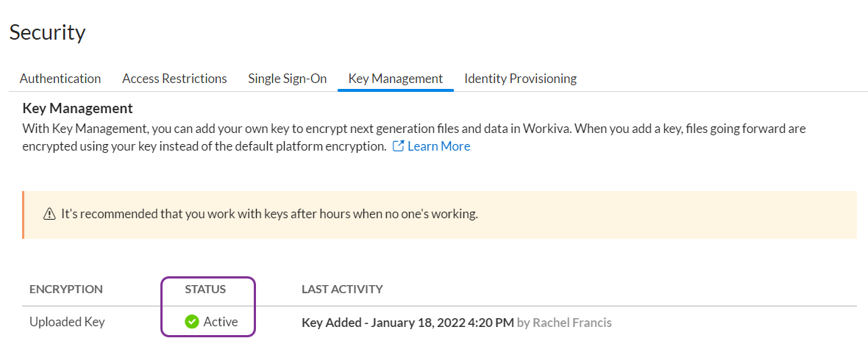Screen dimensions: 868x363
Task: Click the Key Added January 18 activity text
Action: (x=408, y=323)
